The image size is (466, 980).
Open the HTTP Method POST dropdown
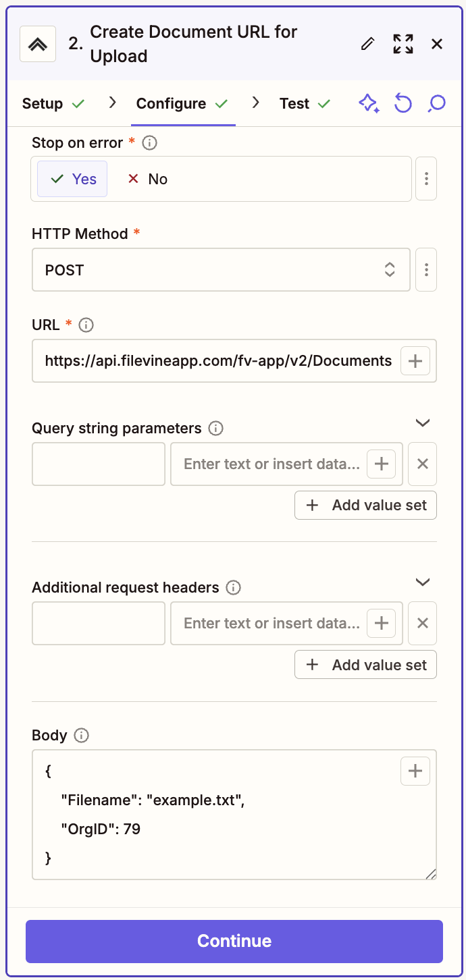click(x=221, y=269)
